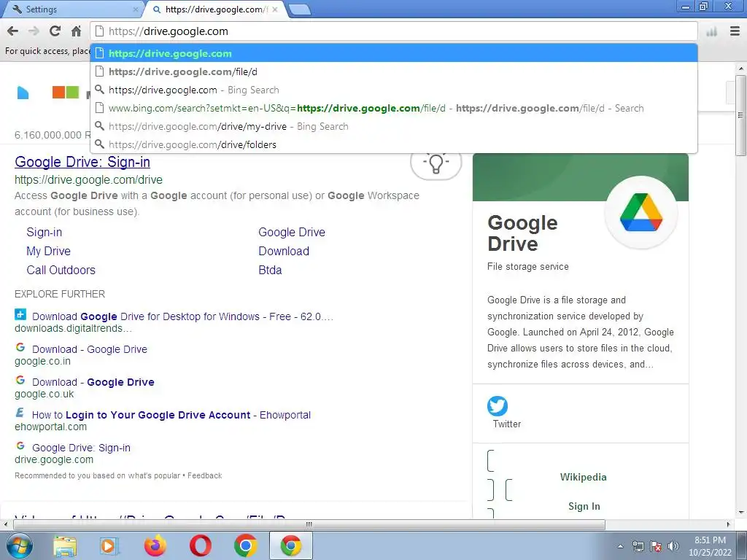Image resolution: width=747 pixels, height=560 pixels.
Task: Click the green https://drive.google.com/drive result URL
Action: [88, 180]
